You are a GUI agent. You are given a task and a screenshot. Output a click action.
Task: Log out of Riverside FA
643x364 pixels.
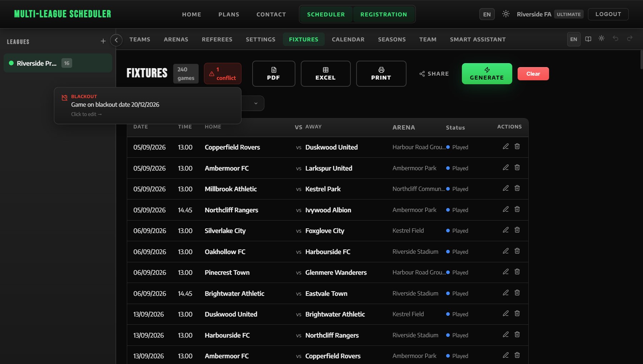[x=608, y=14]
